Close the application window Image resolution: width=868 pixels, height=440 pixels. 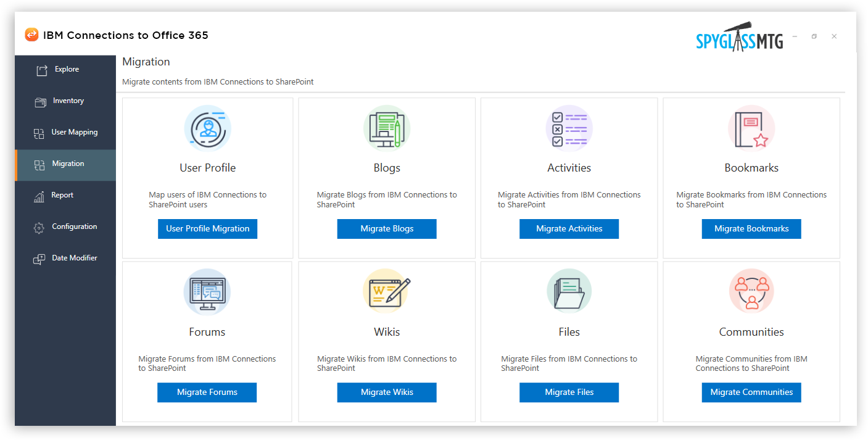tap(834, 36)
